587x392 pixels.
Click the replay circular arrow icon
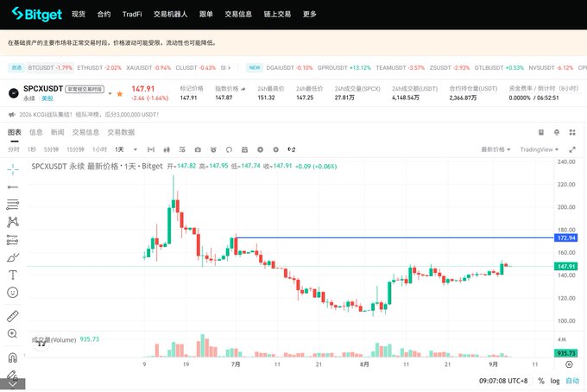tap(229, 149)
